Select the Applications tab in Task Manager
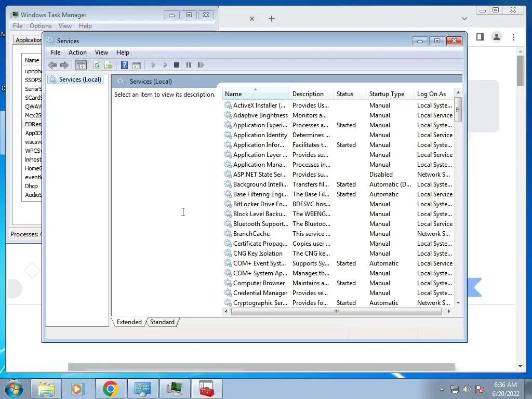The image size is (532, 399). point(29,40)
